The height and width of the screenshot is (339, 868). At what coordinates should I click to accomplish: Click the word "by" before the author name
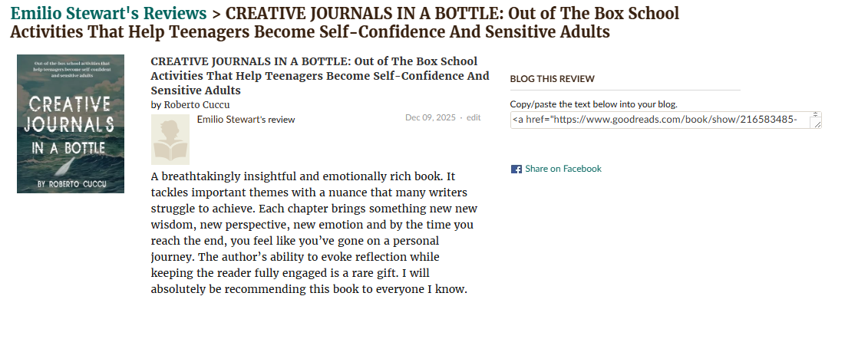tap(157, 104)
